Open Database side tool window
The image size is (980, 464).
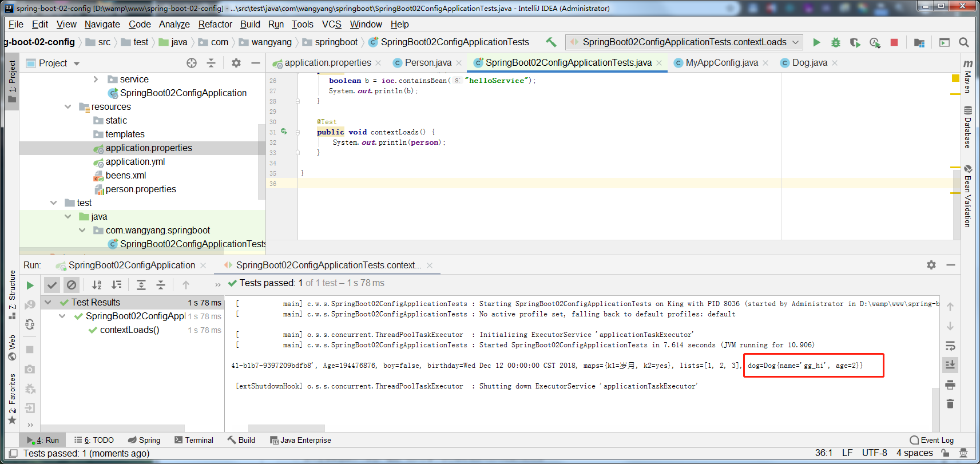coord(968,127)
